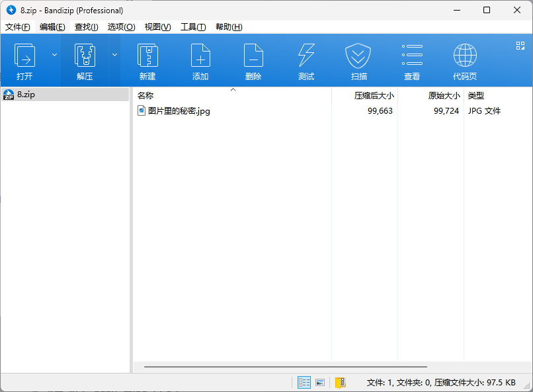The image size is (533, 392).
Task: Click the Extract (解压) toolbar icon
Action: [85, 56]
